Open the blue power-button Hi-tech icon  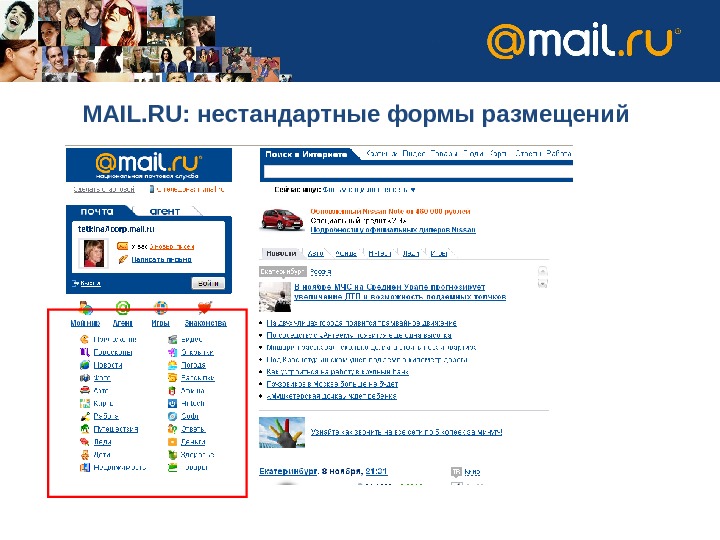click(x=172, y=404)
